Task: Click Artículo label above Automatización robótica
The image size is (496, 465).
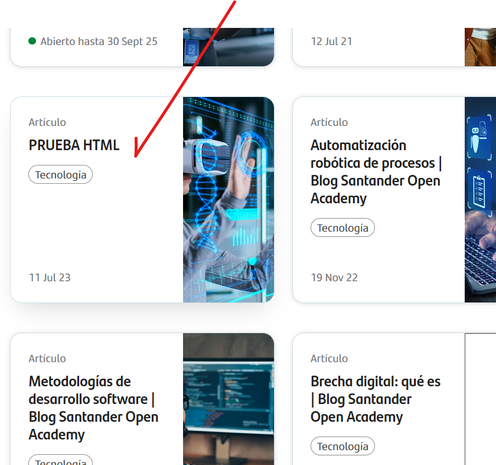Action: (x=329, y=122)
